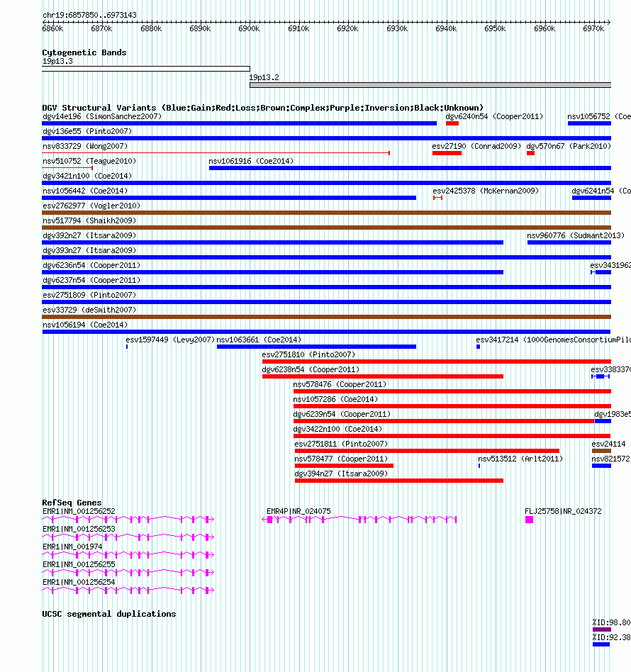Screen dimensions: 631x672
Task: Open variant nsv960776 (Sudmant2013)
Action: [576, 236]
